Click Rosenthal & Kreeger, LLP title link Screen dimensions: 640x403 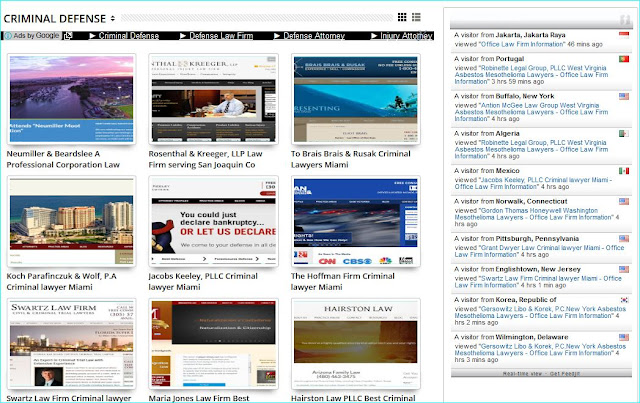tap(205, 159)
